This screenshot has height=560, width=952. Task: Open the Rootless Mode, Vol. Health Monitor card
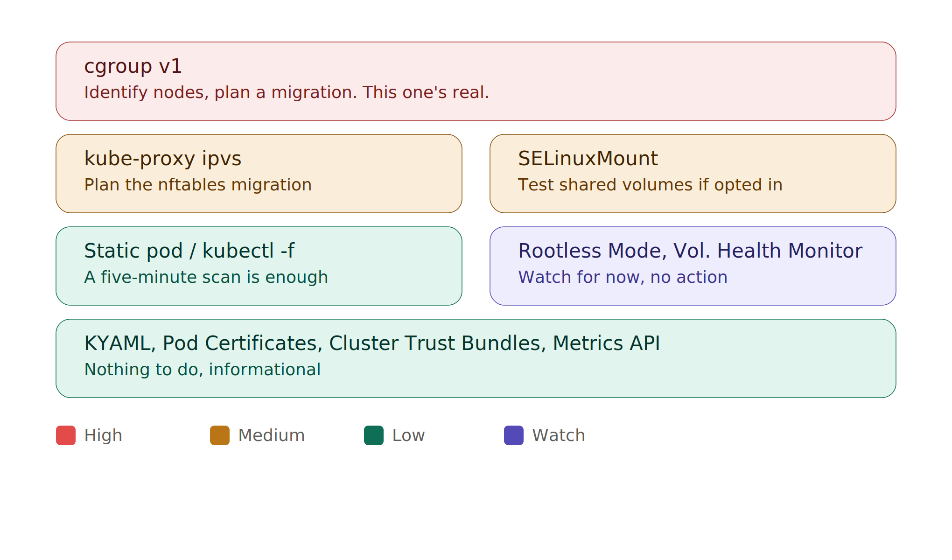click(693, 266)
